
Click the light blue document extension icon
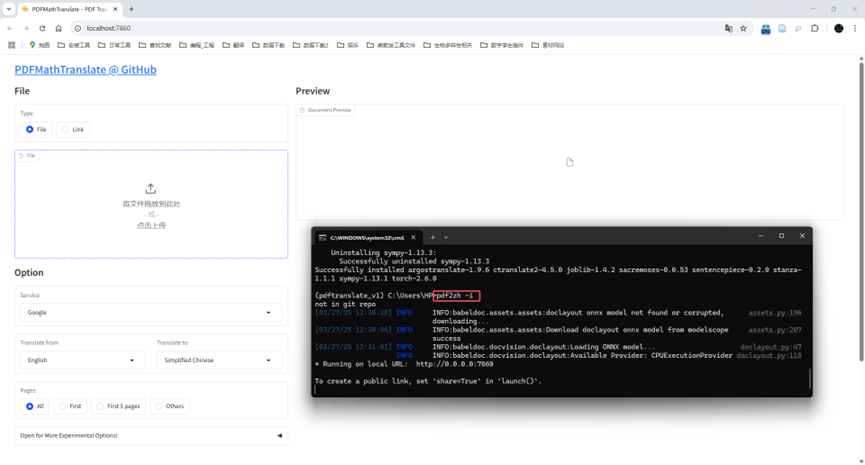tap(782, 28)
